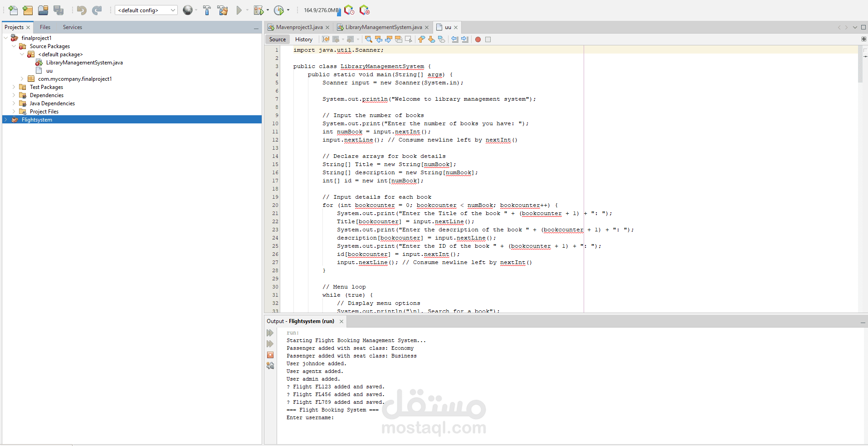Click Shift Line Right in editor toolbar
Viewport: 868px width, 446px height.
point(465,39)
